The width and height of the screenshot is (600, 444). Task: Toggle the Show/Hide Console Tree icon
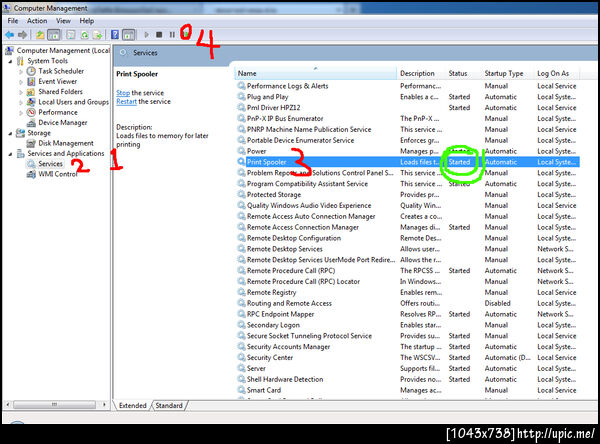[54, 35]
